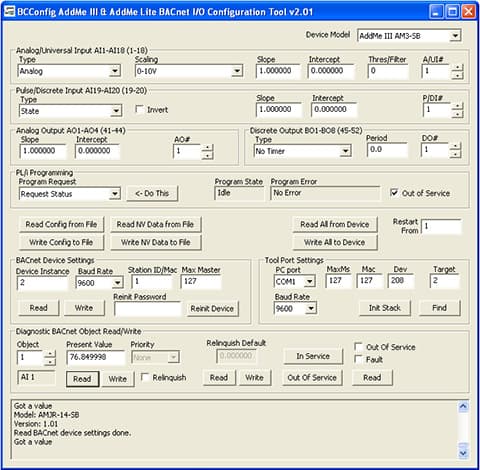Click the Find button
Viewport: 480px width, 470px height.
pyautogui.click(x=439, y=308)
